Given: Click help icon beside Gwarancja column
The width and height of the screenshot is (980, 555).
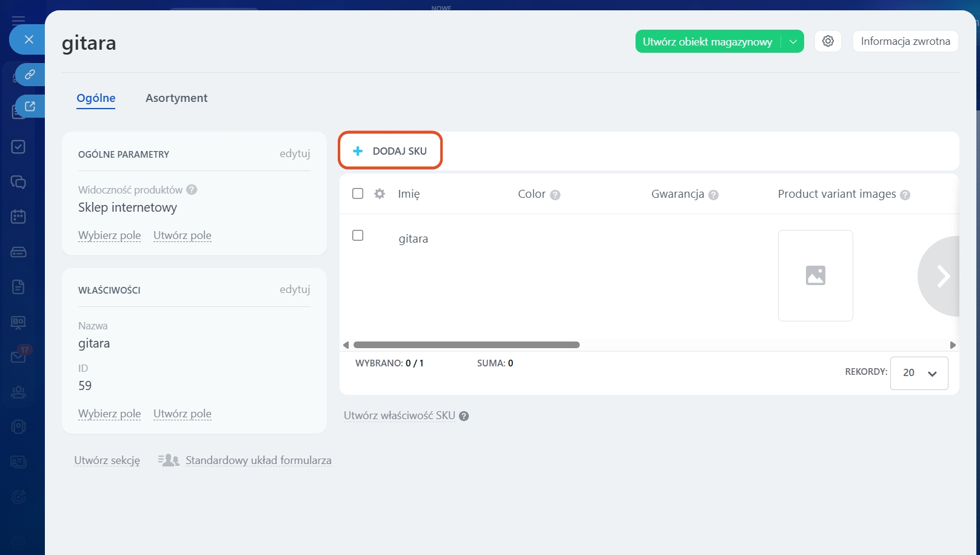Looking at the screenshot, I should pos(713,195).
